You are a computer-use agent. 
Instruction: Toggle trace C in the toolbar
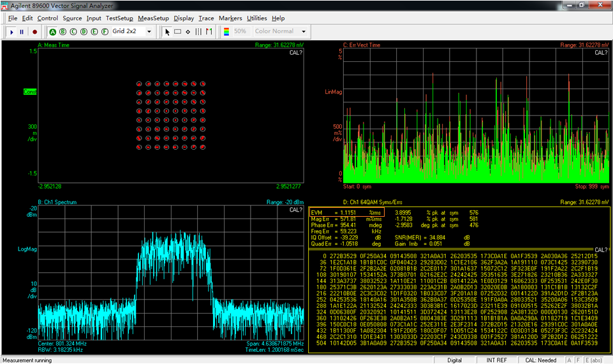(x=74, y=31)
